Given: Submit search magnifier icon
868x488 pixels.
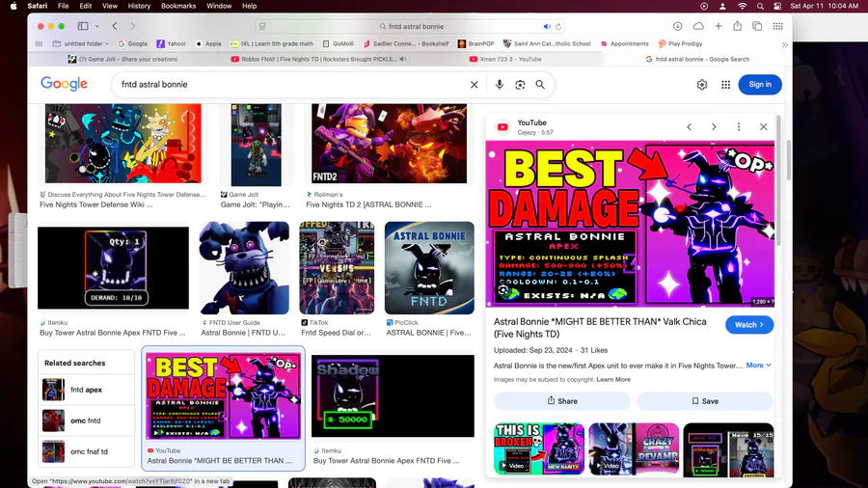Looking at the screenshot, I should tap(540, 85).
